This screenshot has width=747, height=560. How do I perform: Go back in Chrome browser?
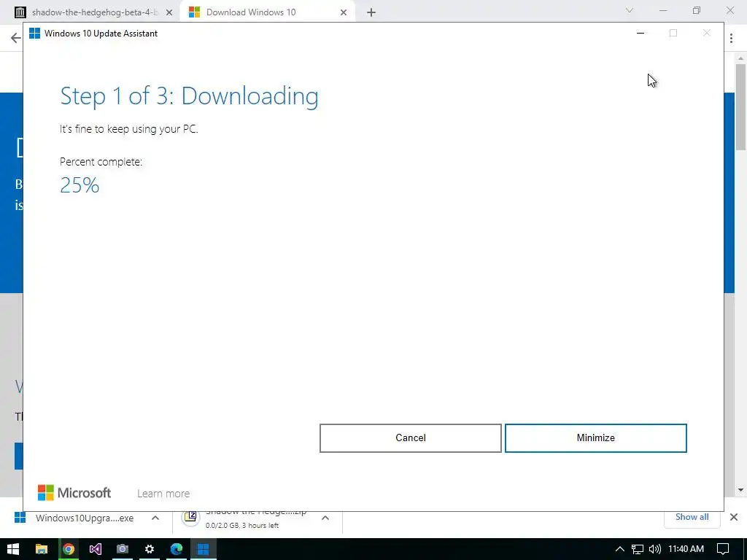16,38
